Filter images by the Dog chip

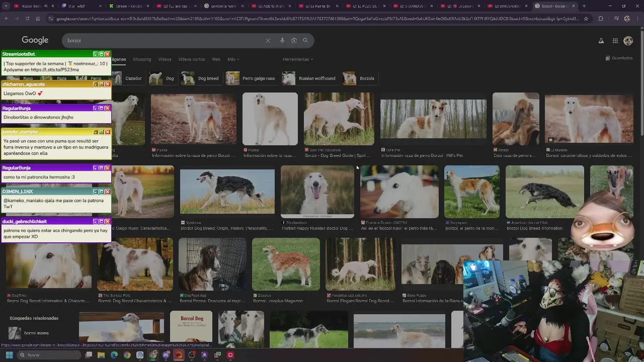pyautogui.click(x=163, y=78)
